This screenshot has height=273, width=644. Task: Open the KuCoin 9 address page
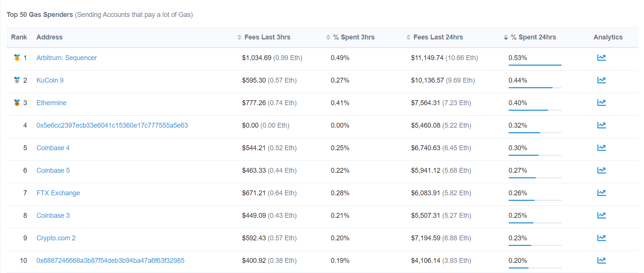[50, 80]
